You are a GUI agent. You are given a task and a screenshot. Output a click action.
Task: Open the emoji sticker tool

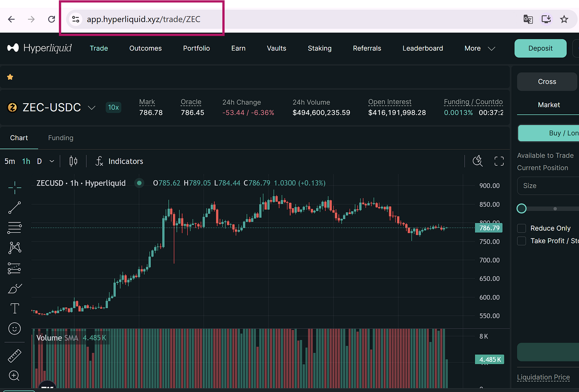point(15,328)
